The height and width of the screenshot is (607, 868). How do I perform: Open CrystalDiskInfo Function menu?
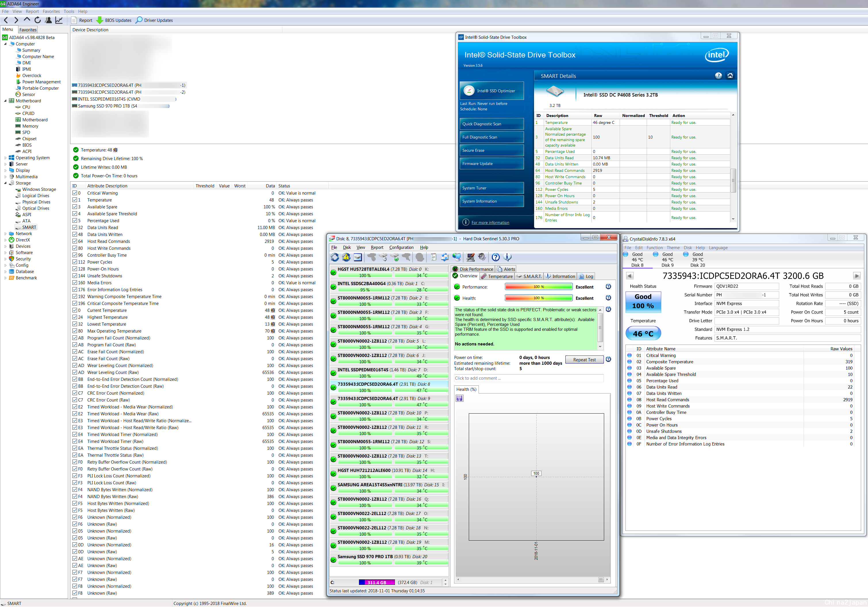654,247
